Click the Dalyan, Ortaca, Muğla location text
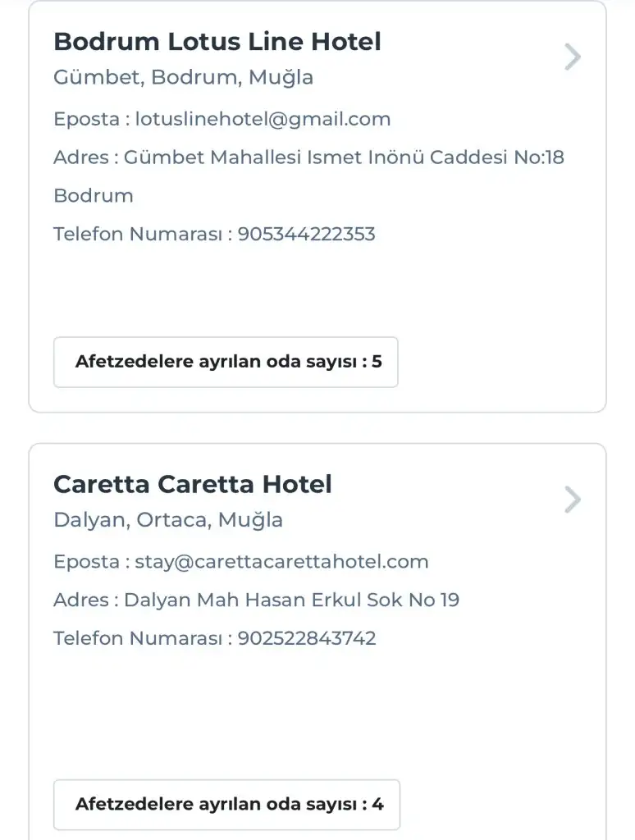635x840 pixels. coord(168,520)
